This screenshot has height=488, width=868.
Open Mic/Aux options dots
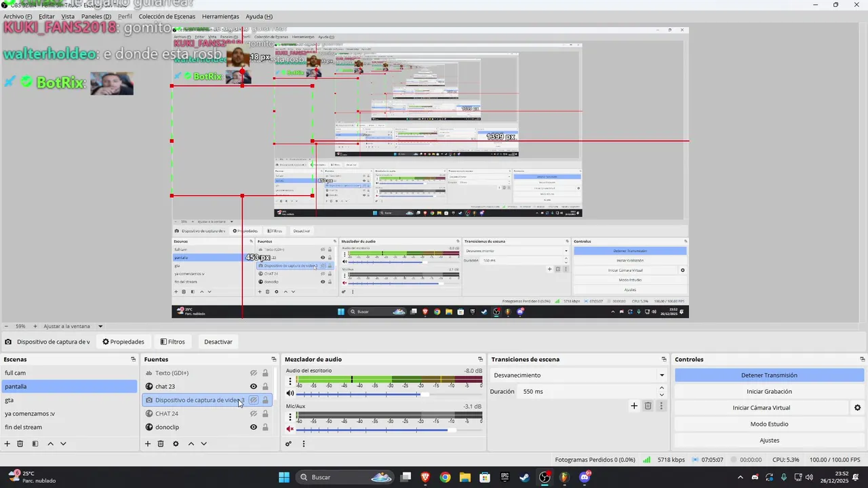tap(290, 417)
